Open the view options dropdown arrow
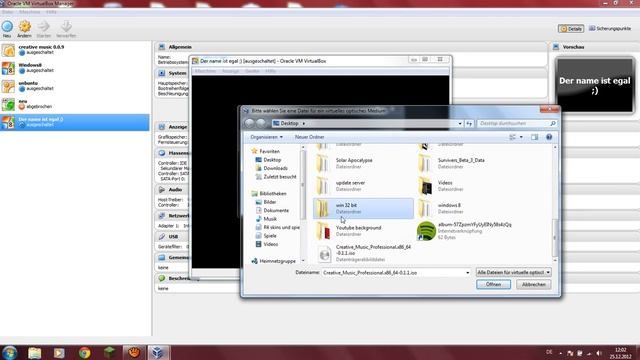The image size is (640, 360). click(521, 137)
